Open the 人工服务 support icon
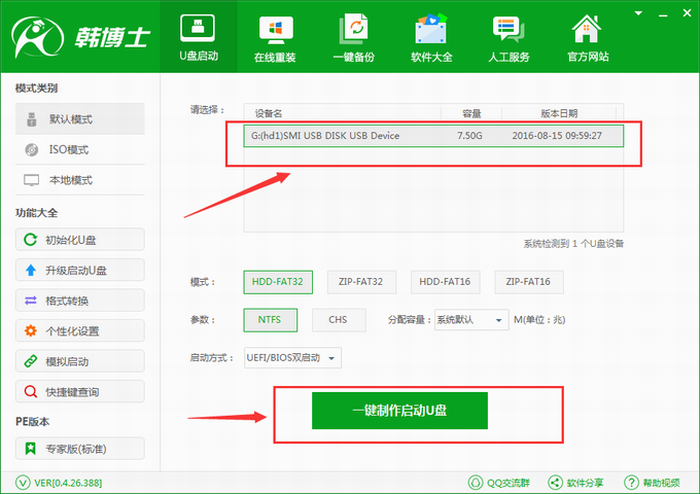The height and width of the screenshot is (494, 700). tap(510, 37)
